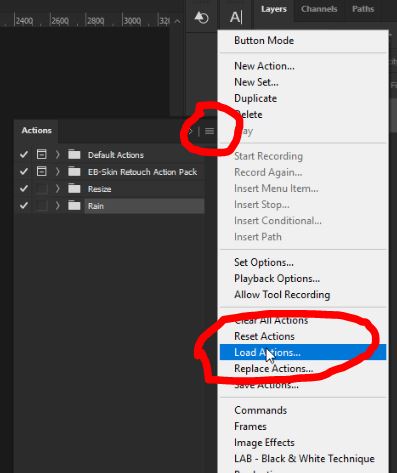Click the Default Actions folder icon
Image resolution: width=397 pixels, height=473 pixels.
[74, 155]
